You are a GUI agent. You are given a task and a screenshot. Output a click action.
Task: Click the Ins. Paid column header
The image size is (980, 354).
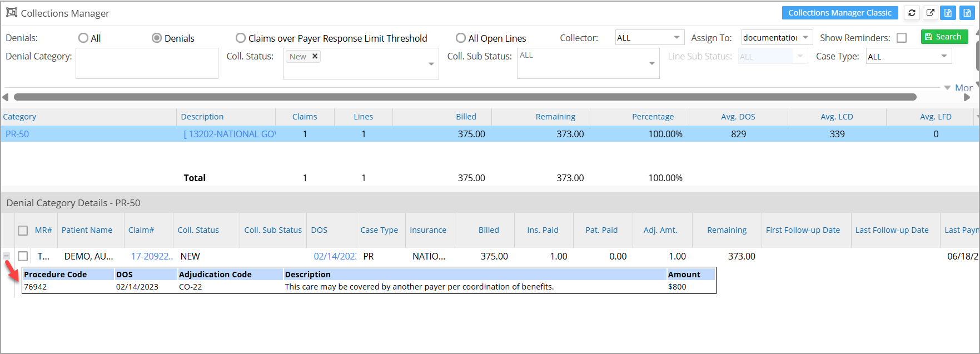pyautogui.click(x=543, y=230)
